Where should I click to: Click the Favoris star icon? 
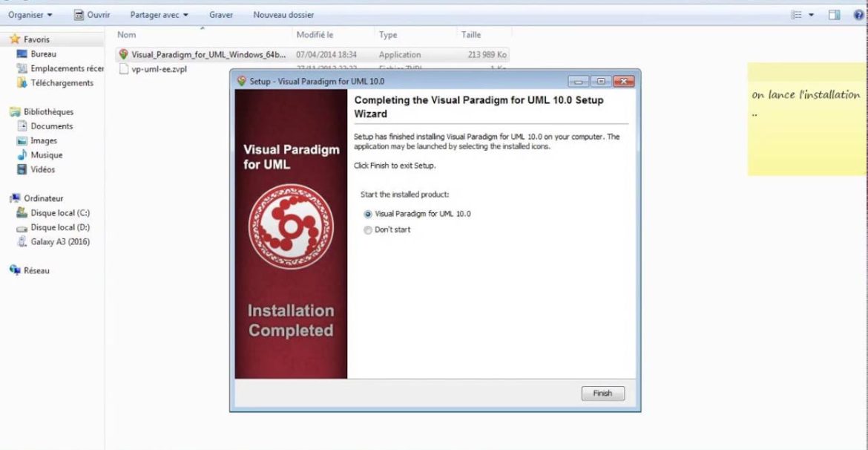[15, 40]
